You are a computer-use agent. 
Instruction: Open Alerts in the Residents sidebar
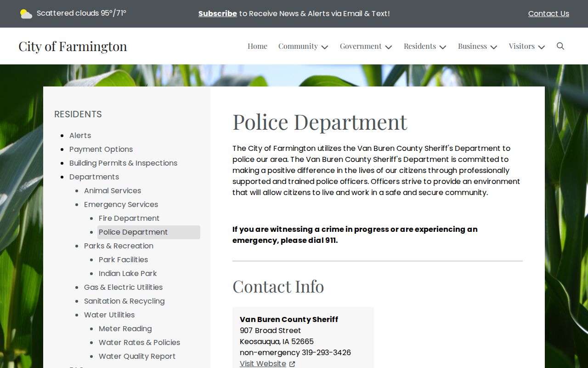pyautogui.click(x=80, y=135)
